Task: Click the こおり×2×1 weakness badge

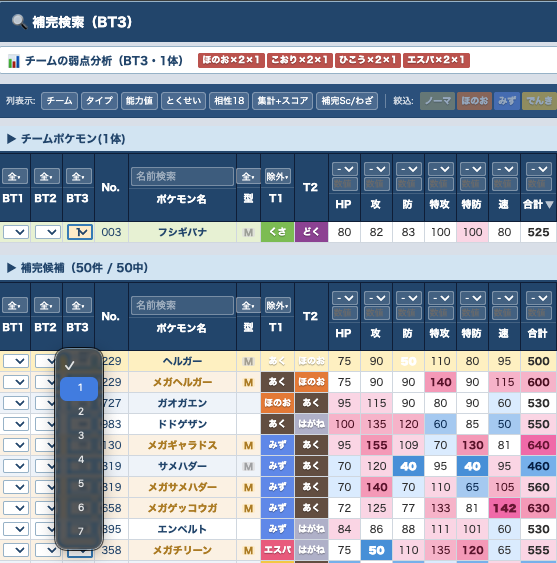Action: [300, 60]
